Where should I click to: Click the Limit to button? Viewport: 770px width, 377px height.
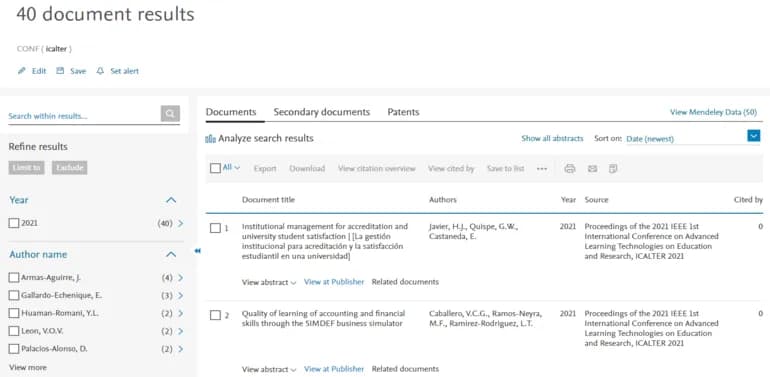click(27, 168)
